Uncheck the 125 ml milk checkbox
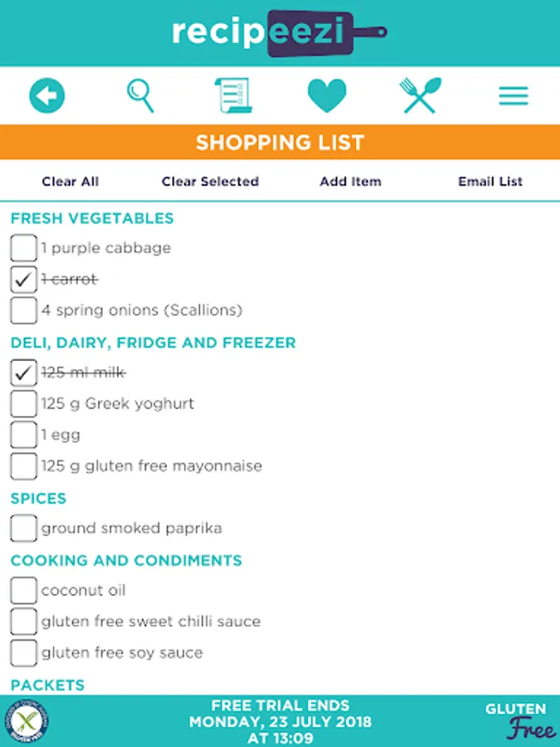This screenshot has height=747, width=560. point(23,373)
